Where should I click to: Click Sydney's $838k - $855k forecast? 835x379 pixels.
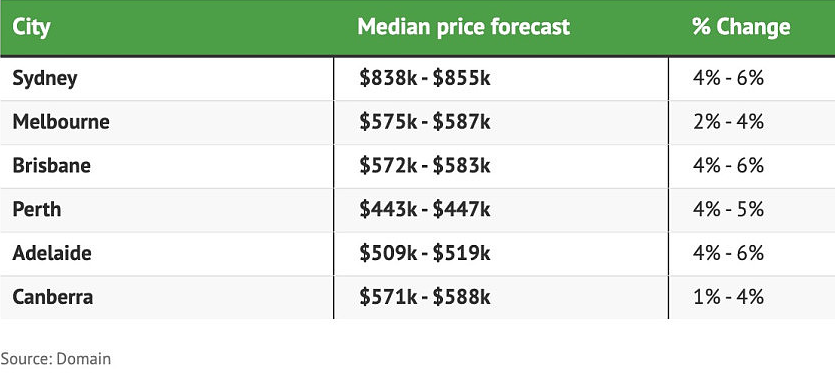pos(424,79)
